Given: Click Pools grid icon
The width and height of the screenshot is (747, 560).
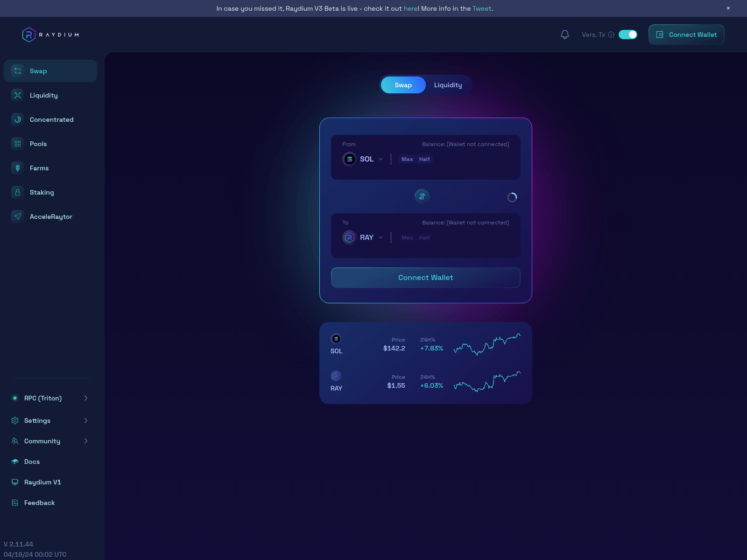Looking at the screenshot, I should [18, 144].
